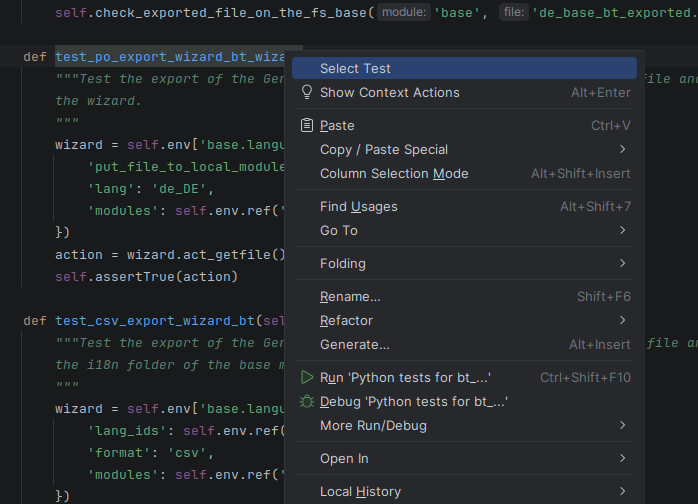Click the Debug bug icon
The image size is (698, 504).
[307, 402]
